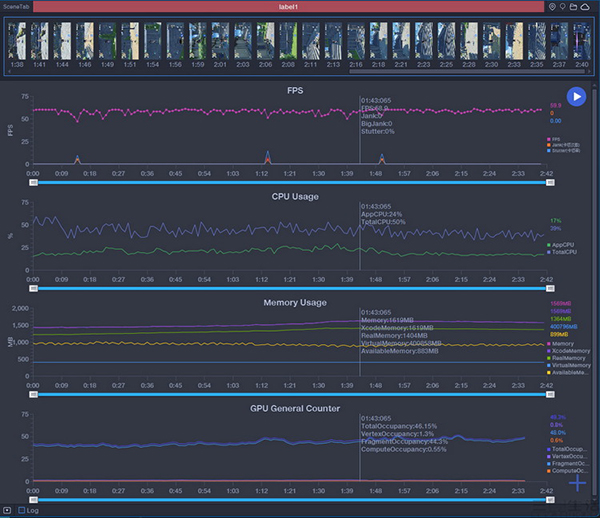Click the blue plus icon at bottom right

pos(577,484)
